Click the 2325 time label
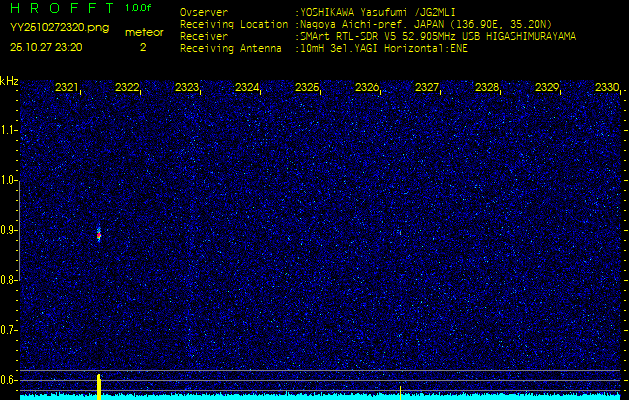This screenshot has width=629, height=400. point(307,88)
